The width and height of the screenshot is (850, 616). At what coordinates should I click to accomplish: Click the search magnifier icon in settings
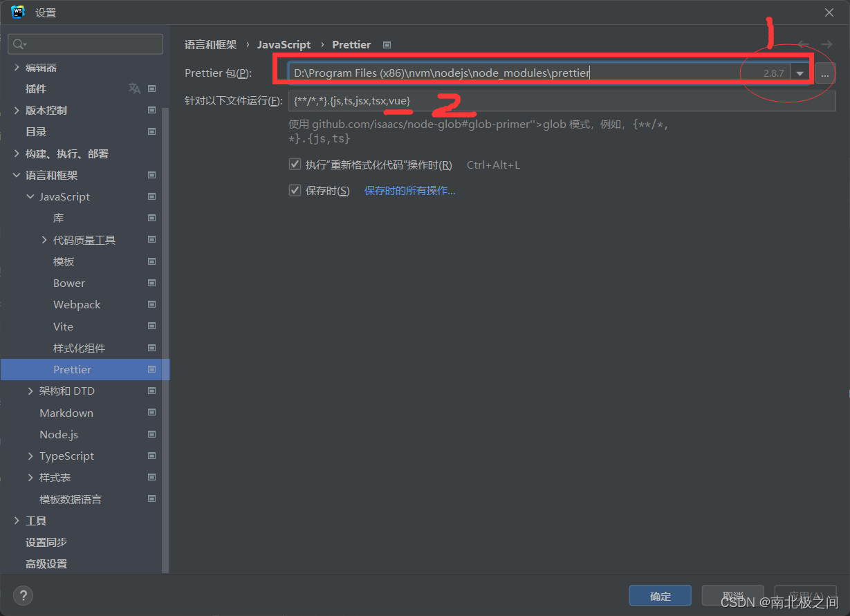[19, 44]
